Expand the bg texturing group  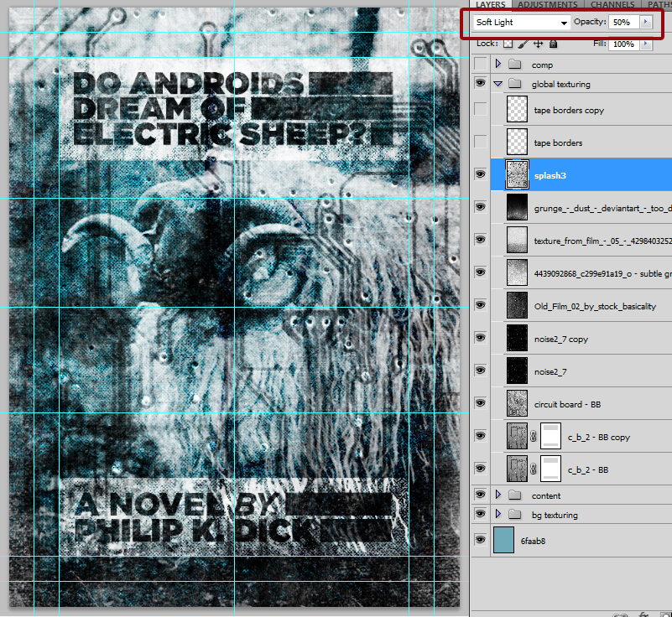point(498,514)
